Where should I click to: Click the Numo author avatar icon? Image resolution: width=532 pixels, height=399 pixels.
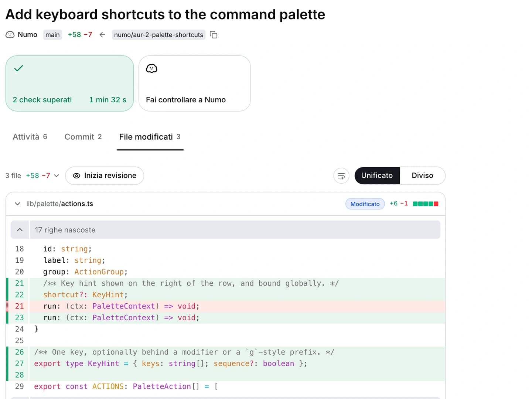10,35
